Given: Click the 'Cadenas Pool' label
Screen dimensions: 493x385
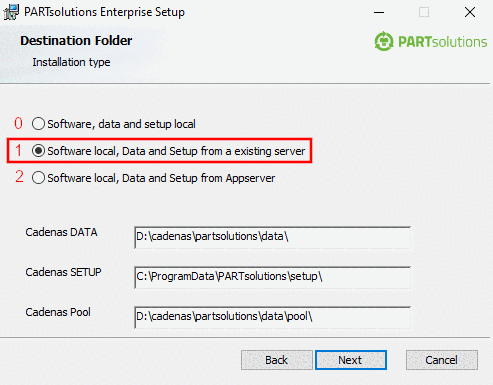Looking at the screenshot, I should point(58,312).
